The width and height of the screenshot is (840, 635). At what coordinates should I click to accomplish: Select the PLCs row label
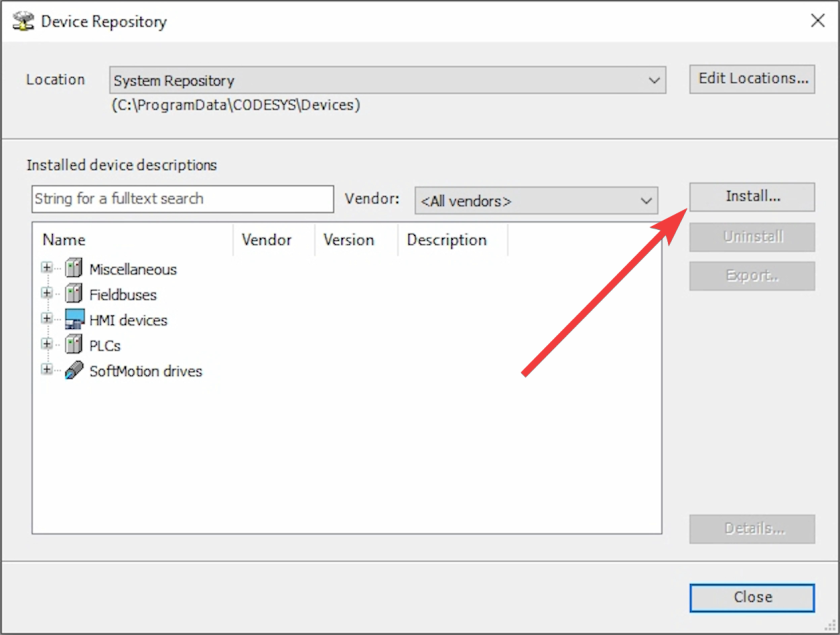pyautogui.click(x=105, y=346)
